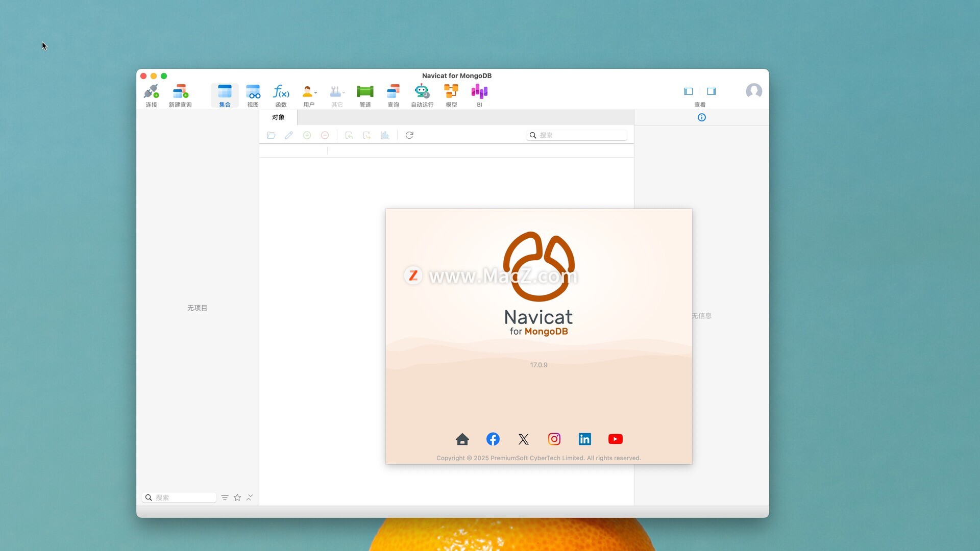
Task: Open the YouTube link on splash
Action: [616, 439]
